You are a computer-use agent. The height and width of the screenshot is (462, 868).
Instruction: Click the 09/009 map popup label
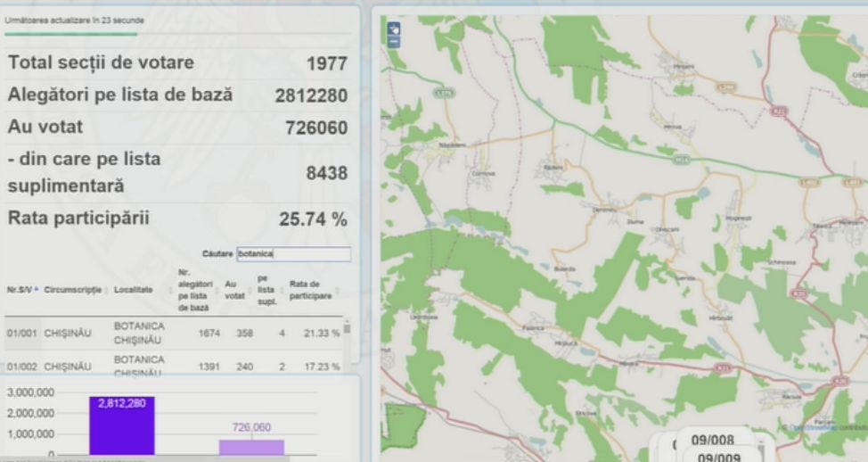[719, 458]
